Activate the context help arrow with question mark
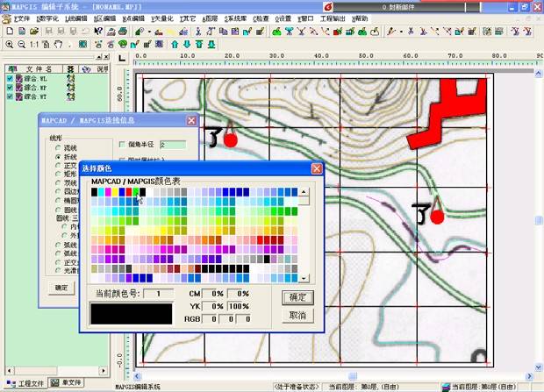This screenshot has height=392, width=544. tap(98, 32)
